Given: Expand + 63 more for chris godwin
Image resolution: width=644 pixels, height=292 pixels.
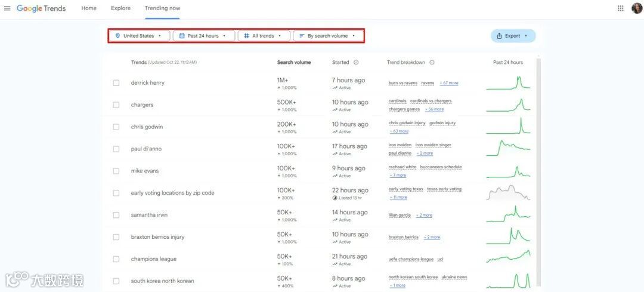Looking at the screenshot, I should coord(399,131).
